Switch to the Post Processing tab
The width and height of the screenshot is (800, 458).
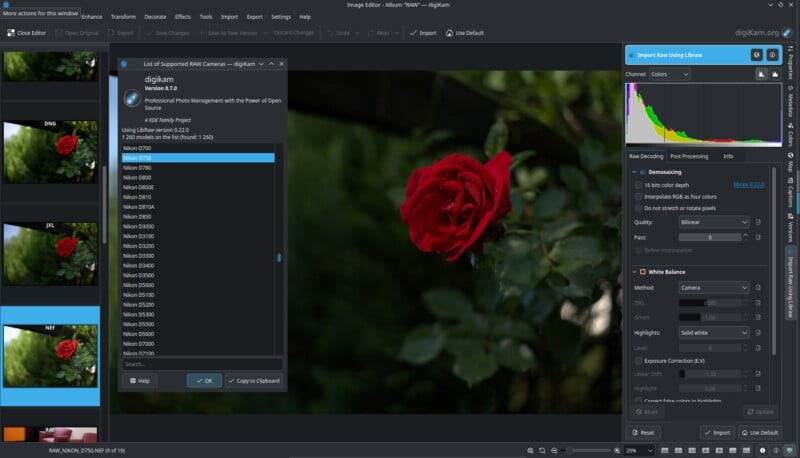[x=689, y=156]
